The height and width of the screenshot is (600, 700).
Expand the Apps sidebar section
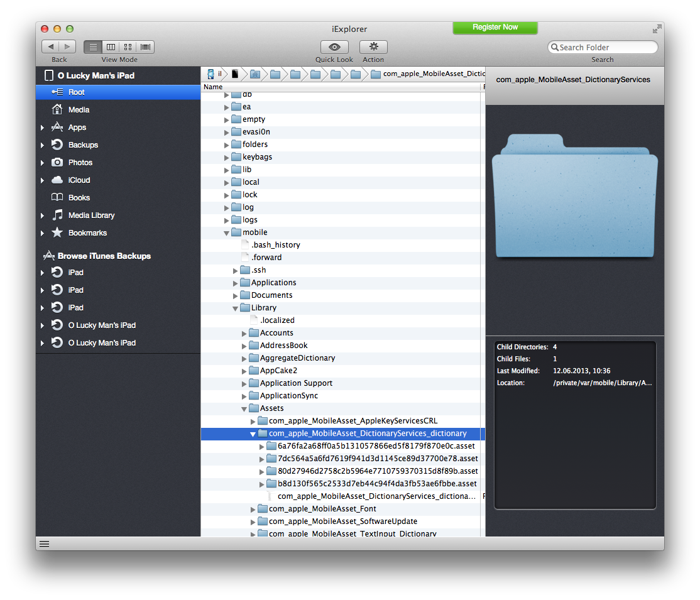[42, 128]
